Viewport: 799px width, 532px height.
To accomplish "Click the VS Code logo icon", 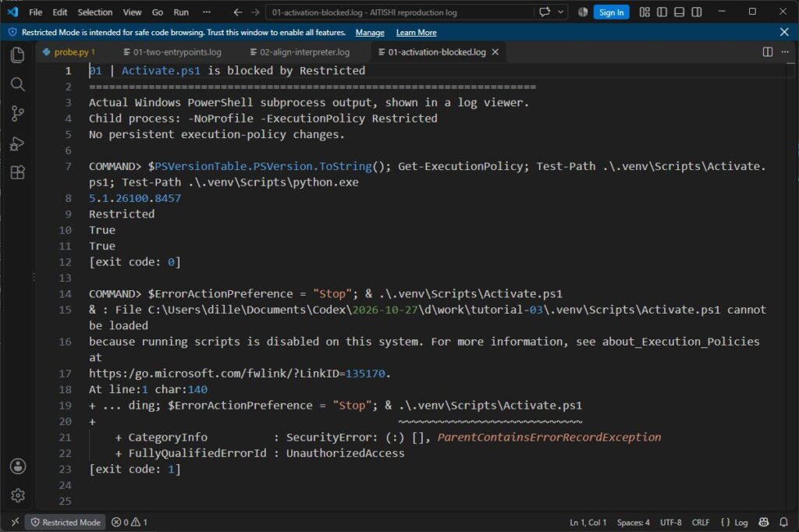I will coord(12,12).
